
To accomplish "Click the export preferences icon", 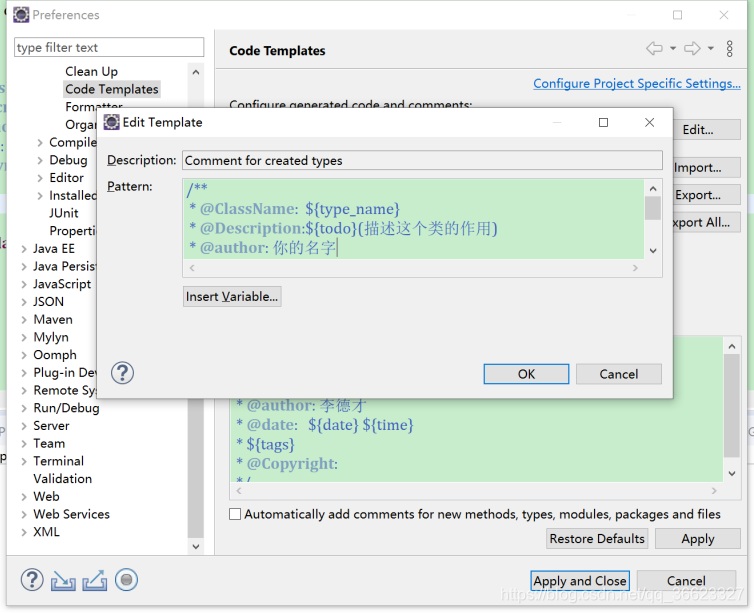I will [x=95, y=580].
